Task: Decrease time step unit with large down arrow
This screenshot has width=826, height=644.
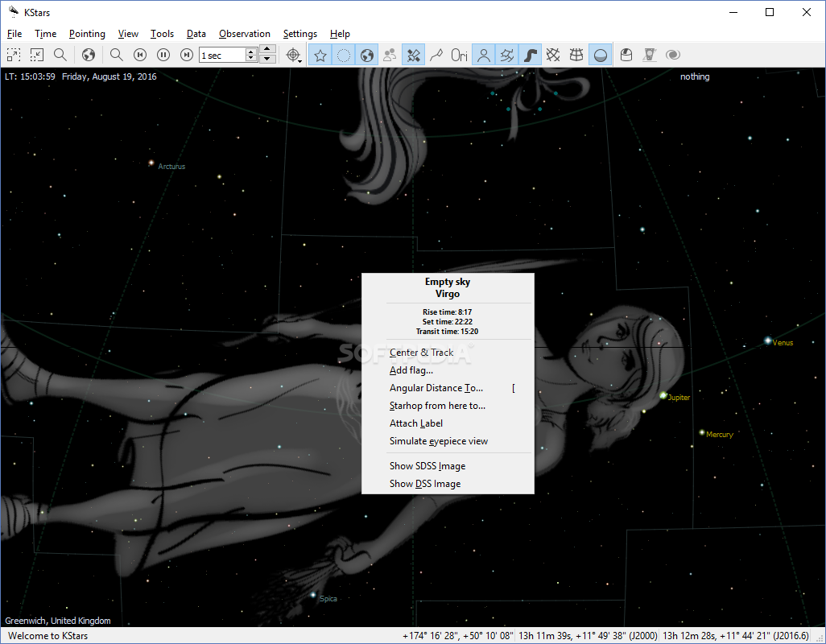Action: 267,59
